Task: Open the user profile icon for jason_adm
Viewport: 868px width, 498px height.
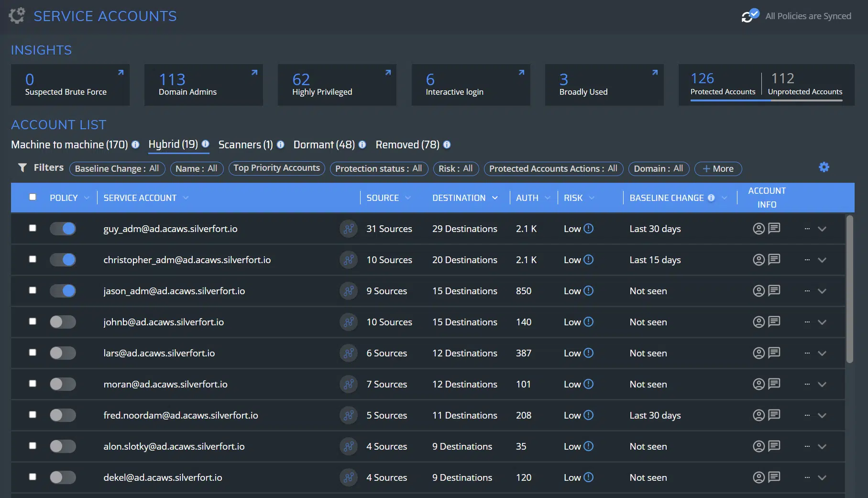Action: pyautogui.click(x=758, y=291)
